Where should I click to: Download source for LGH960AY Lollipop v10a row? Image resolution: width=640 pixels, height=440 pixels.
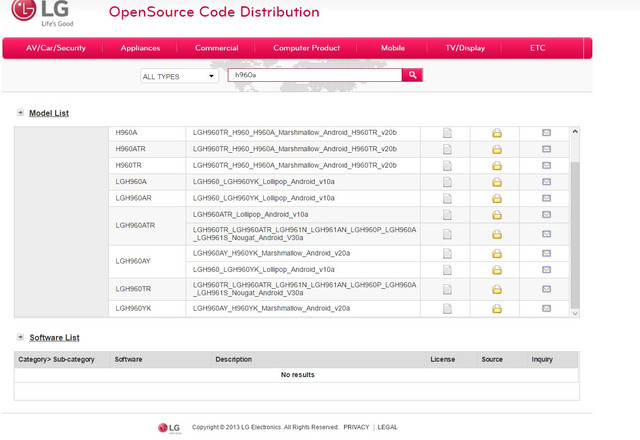(x=497, y=270)
